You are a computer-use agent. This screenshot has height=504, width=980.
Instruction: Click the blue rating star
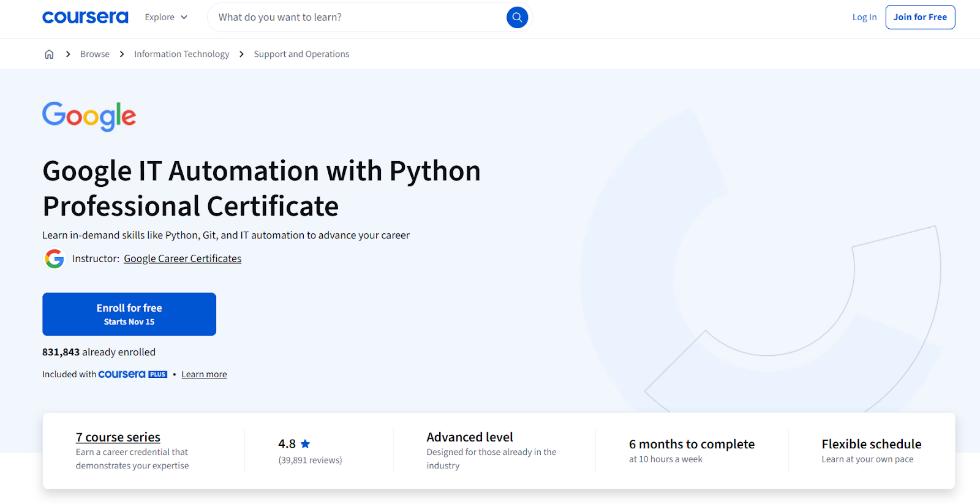pos(305,444)
